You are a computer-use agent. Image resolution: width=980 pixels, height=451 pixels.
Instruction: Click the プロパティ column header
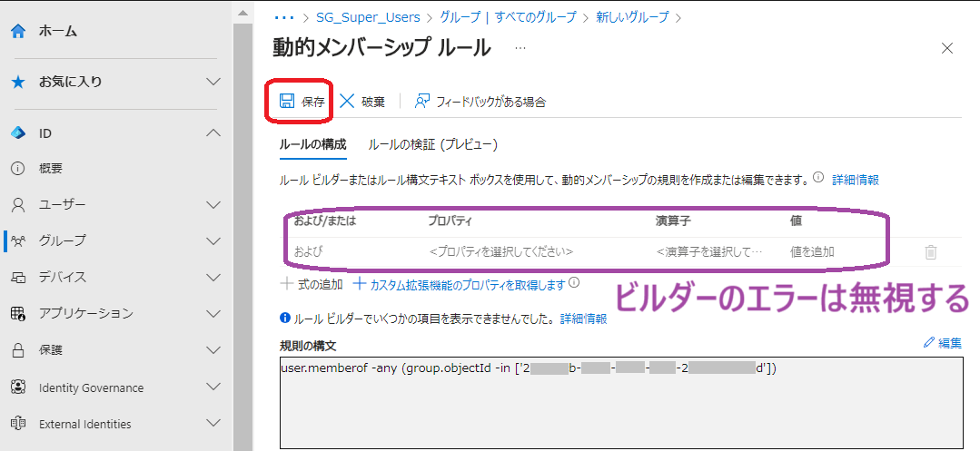point(450,221)
